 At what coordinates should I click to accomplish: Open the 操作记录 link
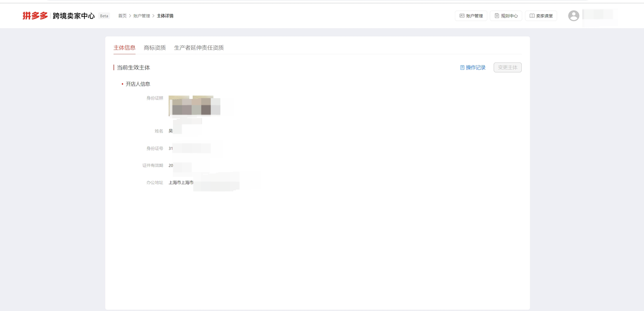(475, 67)
